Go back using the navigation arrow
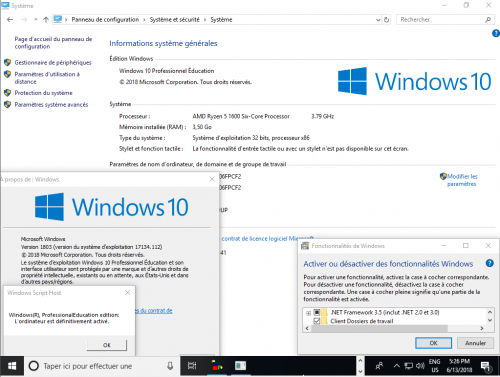The image size is (500, 377). click(x=10, y=20)
